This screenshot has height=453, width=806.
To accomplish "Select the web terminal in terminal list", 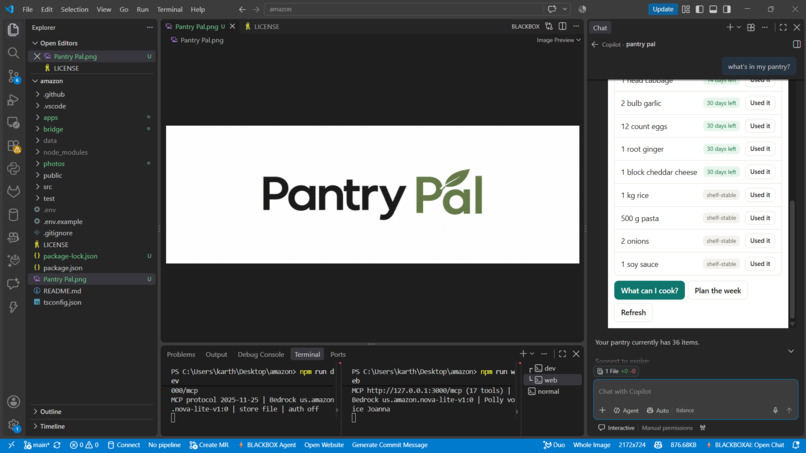I will coord(553,380).
